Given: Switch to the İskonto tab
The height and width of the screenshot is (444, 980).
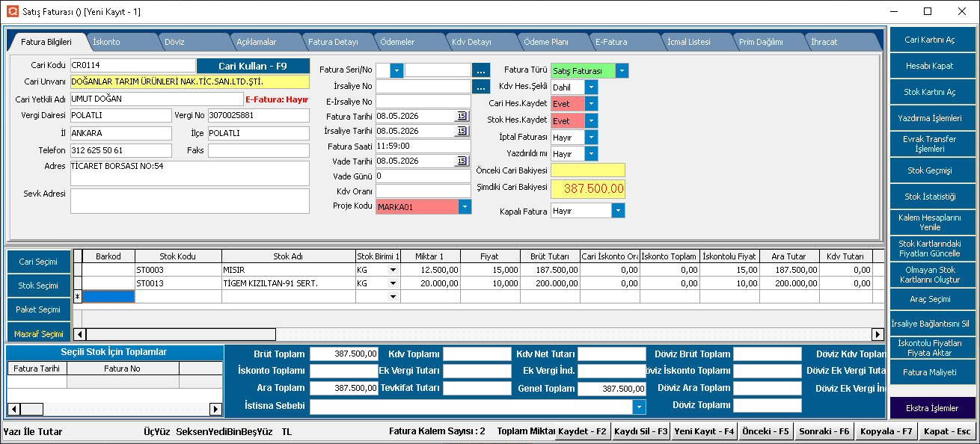Looking at the screenshot, I should coord(106,42).
